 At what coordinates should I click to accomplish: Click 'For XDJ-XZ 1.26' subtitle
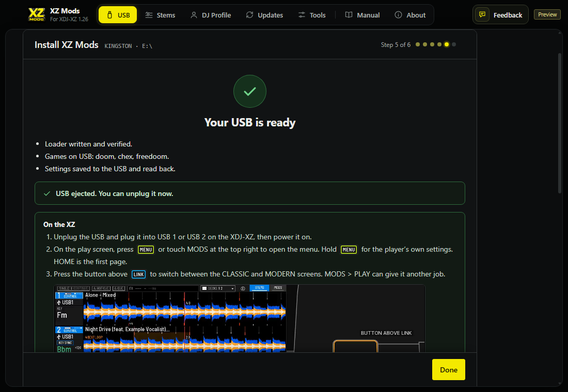(69, 19)
